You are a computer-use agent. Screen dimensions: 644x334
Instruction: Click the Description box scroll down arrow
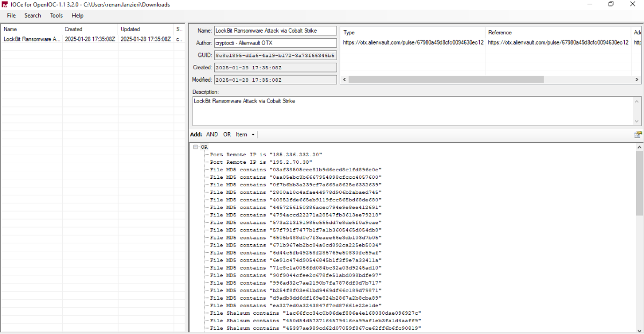pos(638,120)
